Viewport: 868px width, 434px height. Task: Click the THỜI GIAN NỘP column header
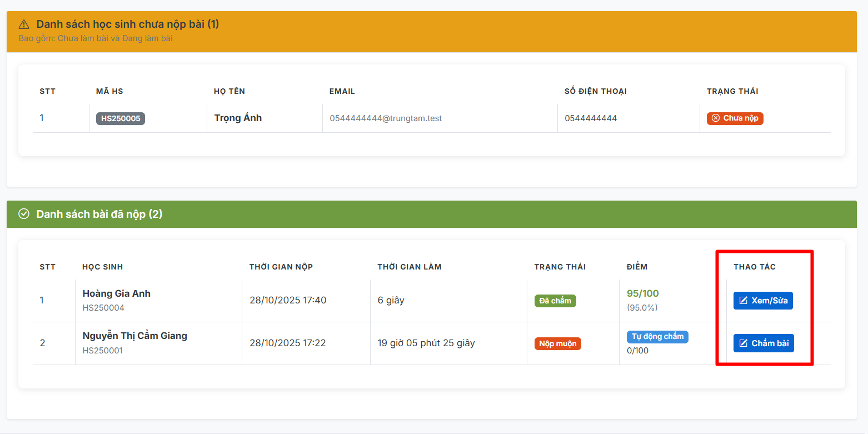281,267
